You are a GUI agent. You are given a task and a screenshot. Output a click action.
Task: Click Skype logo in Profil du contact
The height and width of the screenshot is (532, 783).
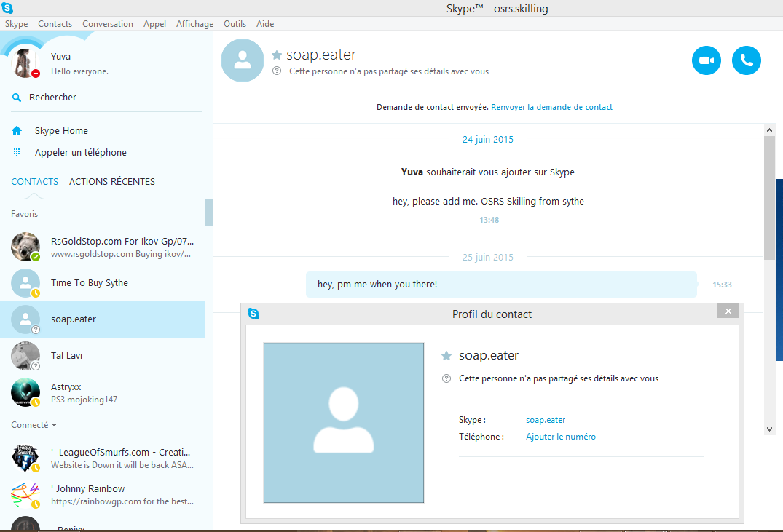pos(253,314)
